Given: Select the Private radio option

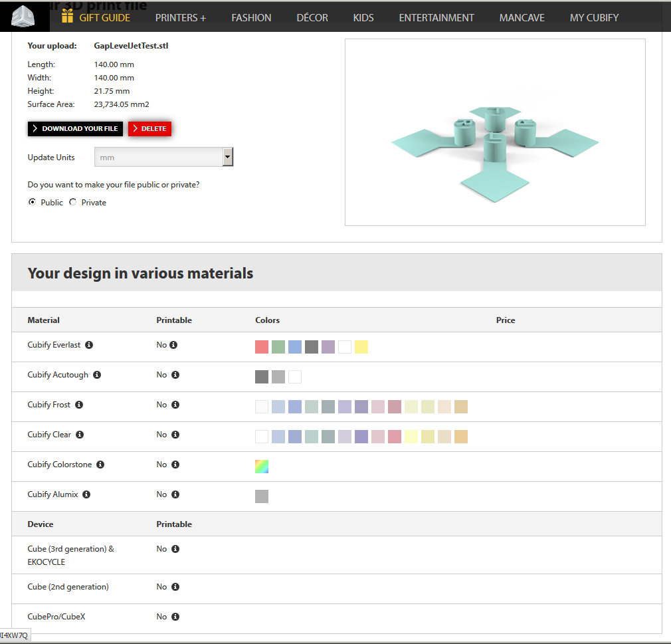Looking at the screenshot, I should pos(73,202).
